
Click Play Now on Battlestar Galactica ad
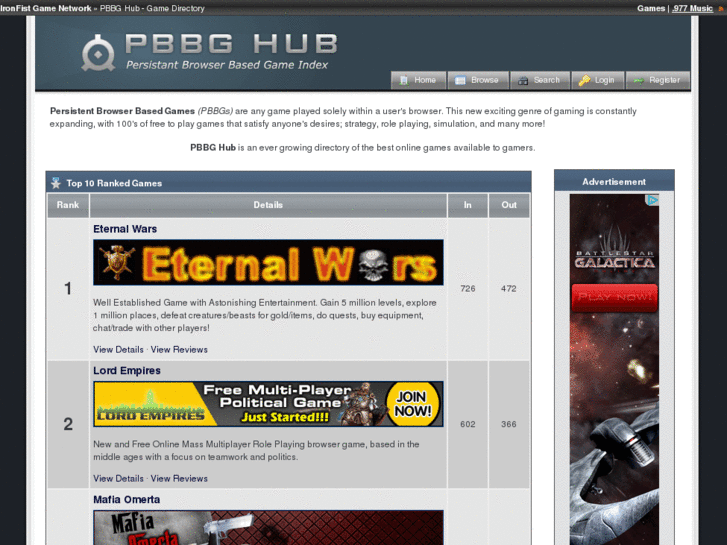tap(614, 298)
